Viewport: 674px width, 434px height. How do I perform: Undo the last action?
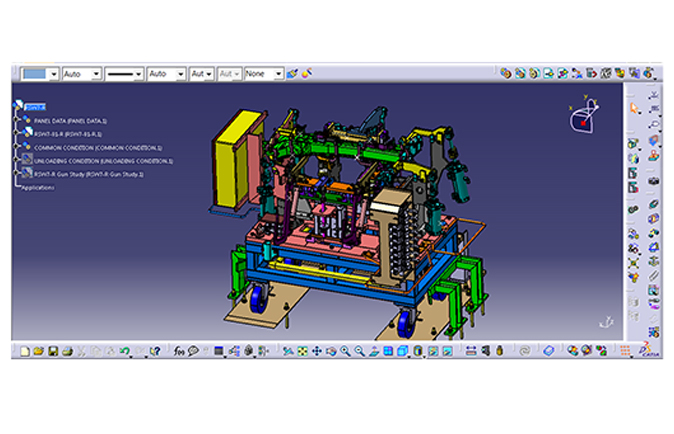tap(125, 351)
